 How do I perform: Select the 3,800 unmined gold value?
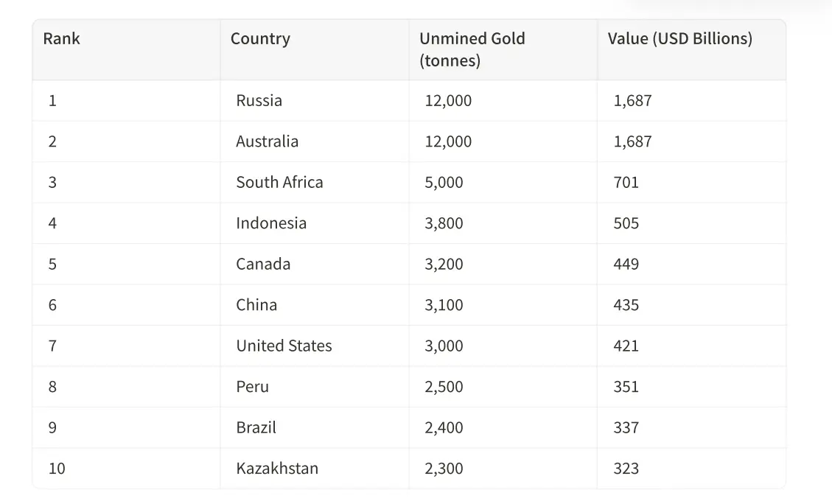tap(444, 223)
